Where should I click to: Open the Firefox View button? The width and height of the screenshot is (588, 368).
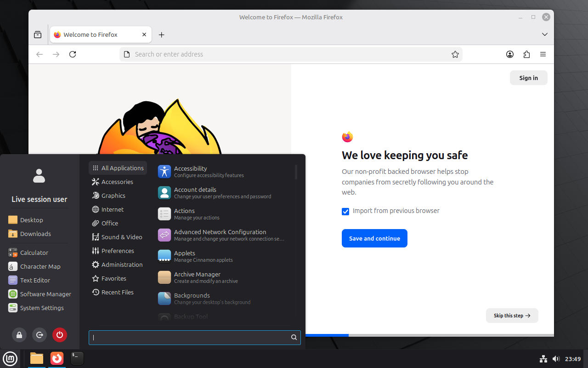click(38, 34)
